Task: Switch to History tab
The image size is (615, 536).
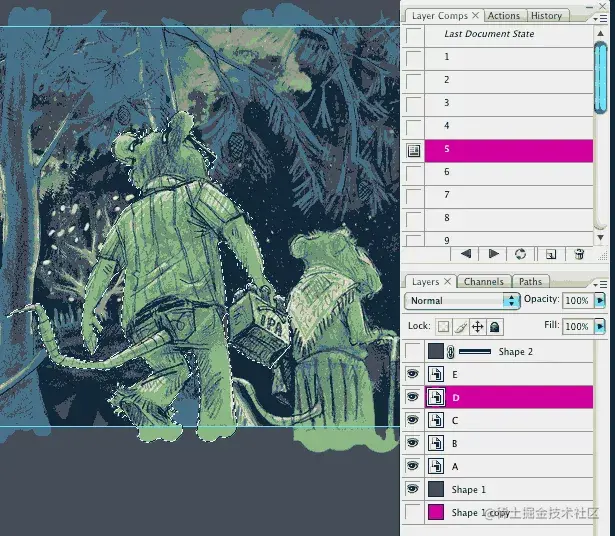Action: coord(546,16)
